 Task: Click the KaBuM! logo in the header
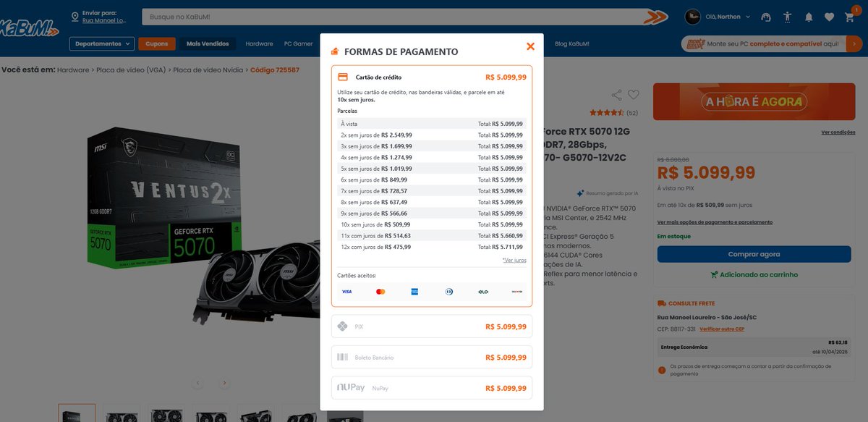(29, 28)
